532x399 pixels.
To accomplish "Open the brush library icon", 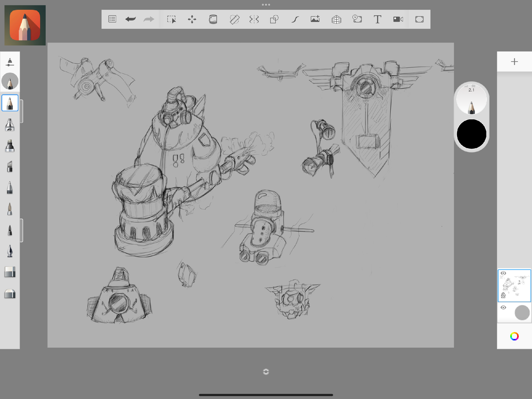I will tap(10, 62).
